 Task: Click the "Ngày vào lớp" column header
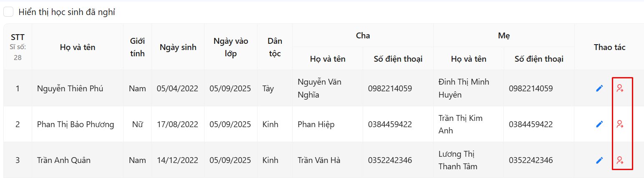click(x=231, y=47)
